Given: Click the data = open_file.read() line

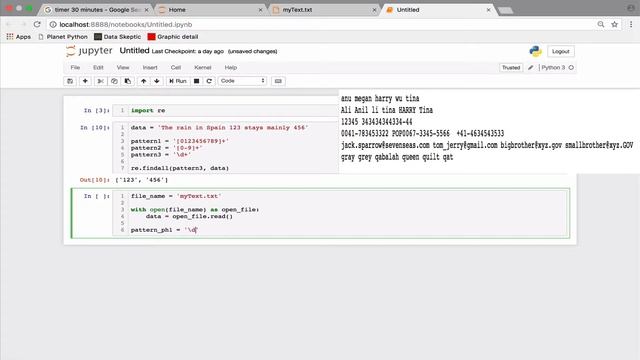Looking at the screenshot, I should click(x=189, y=216).
